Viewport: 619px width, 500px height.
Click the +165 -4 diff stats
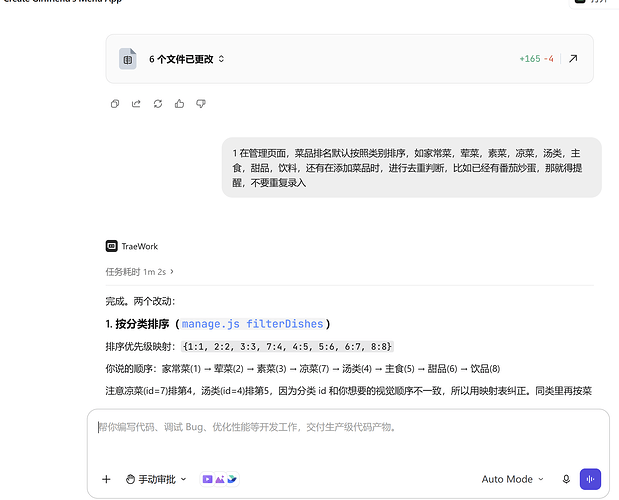coord(536,59)
